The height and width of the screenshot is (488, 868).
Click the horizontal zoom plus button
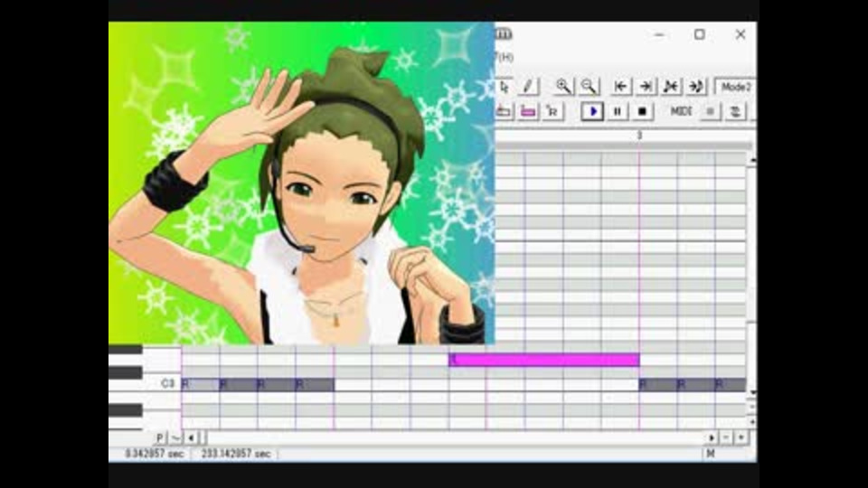[x=741, y=437]
